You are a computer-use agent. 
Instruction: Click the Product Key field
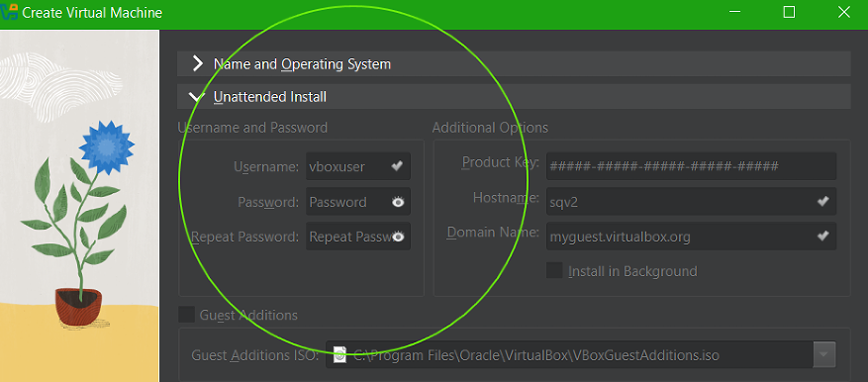(x=691, y=166)
